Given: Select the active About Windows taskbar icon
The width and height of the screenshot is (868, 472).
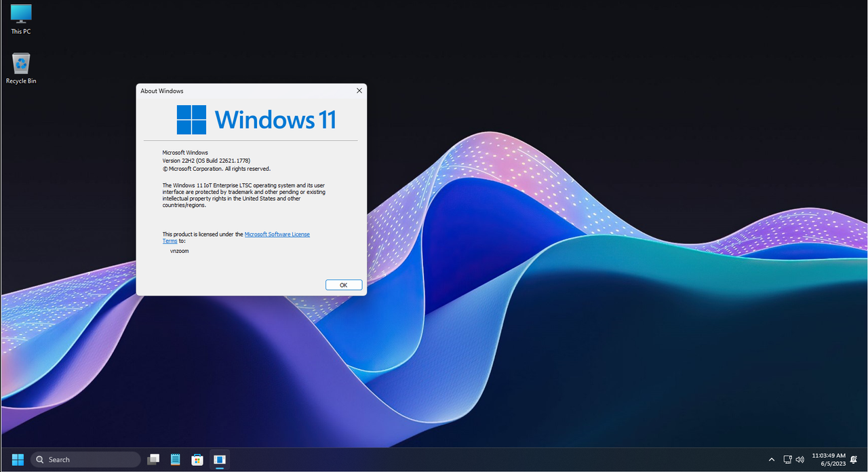Looking at the screenshot, I should 219,459.
